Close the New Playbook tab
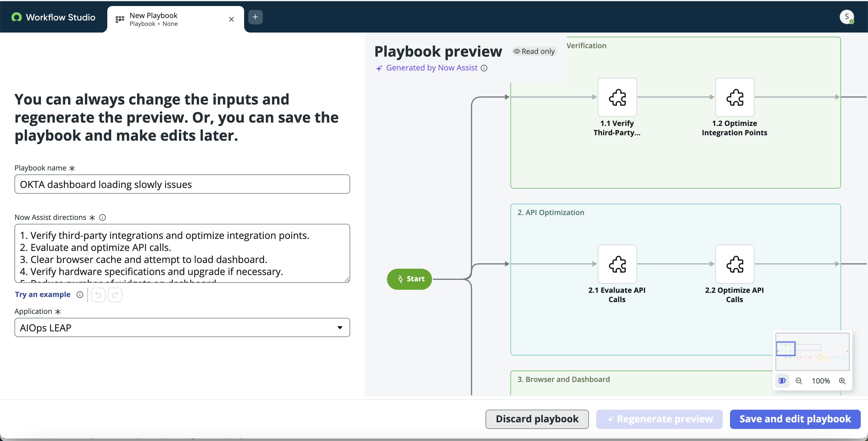The image size is (868, 441). pyautogui.click(x=231, y=19)
